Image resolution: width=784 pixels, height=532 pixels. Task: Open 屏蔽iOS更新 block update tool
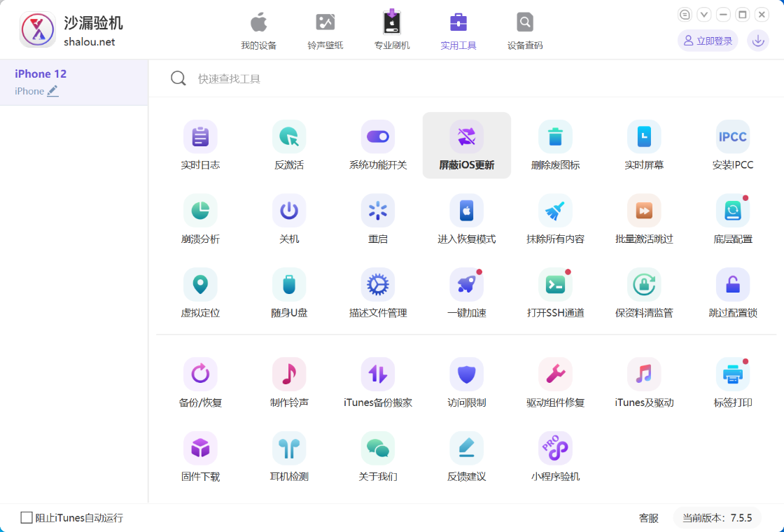(x=467, y=137)
